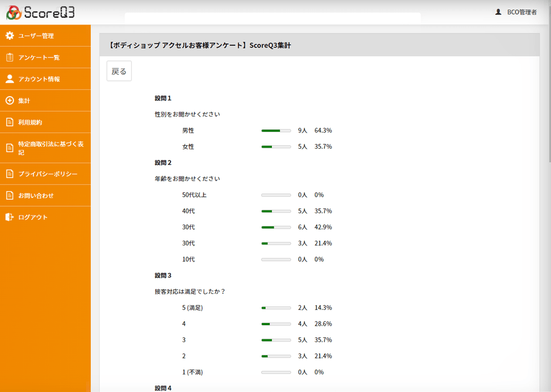Click the ScoreQ3 logo icon
This screenshot has width=551, height=392.
[13, 12]
